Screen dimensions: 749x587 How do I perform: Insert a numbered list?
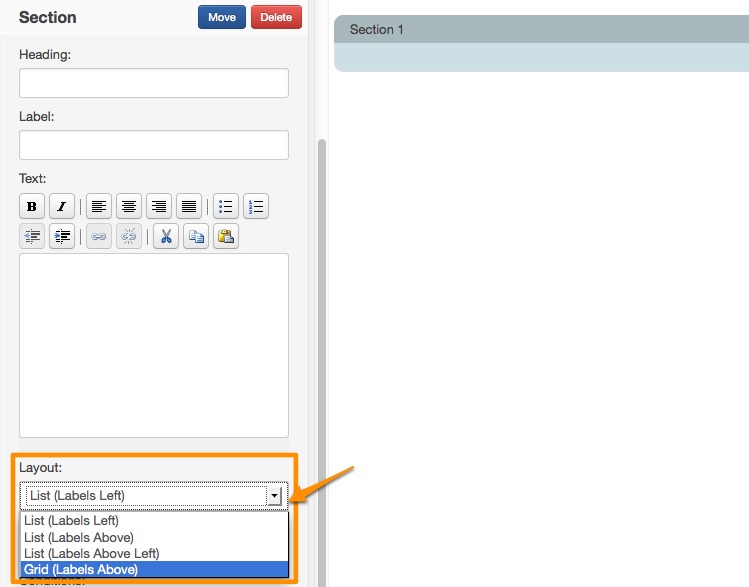(x=256, y=207)
